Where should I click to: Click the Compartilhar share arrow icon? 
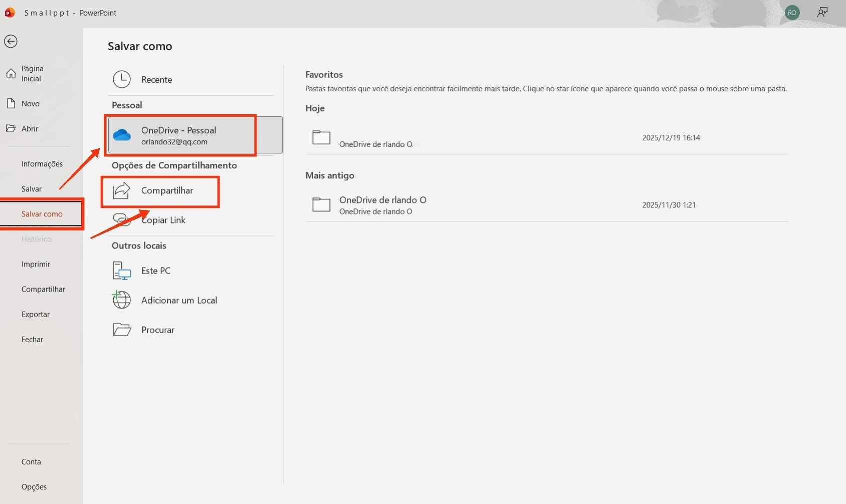[122, 190]
